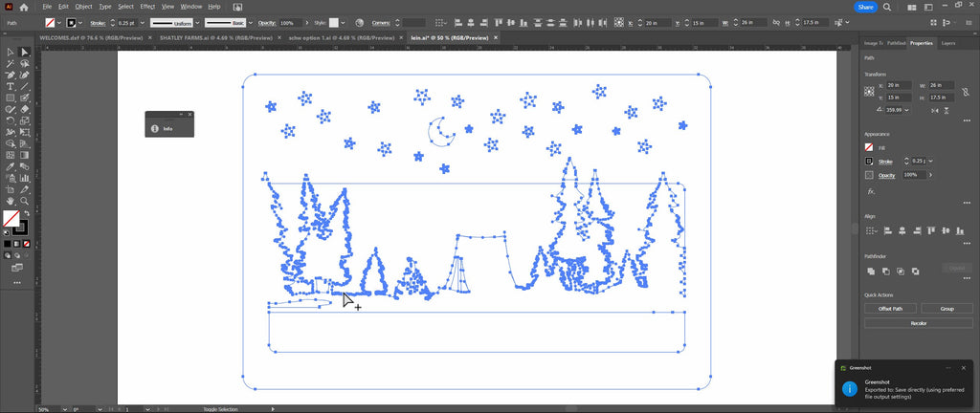The image size is (980, 413).
Task: Open the Fill color dropdown in the control bar
Action: click(58, 22)
